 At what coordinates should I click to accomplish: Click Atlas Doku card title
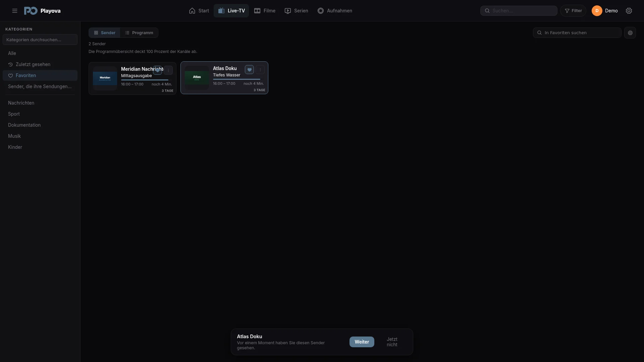coord(225,68)
